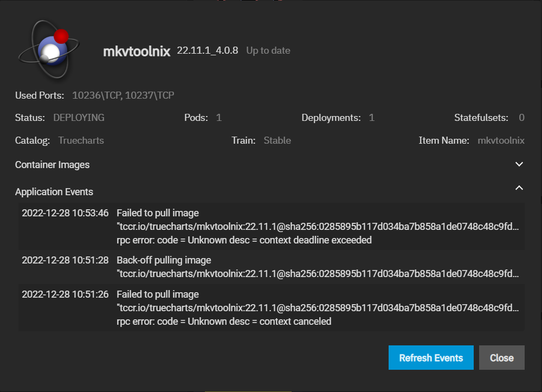
Task: Click the Refresh Events button
Action: 431,357
